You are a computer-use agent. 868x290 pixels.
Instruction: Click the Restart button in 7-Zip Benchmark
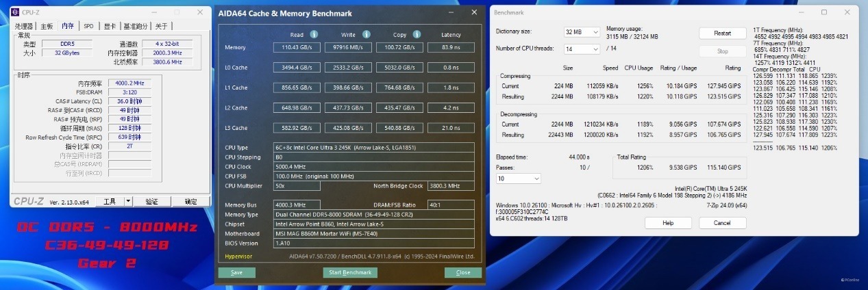pos(722,33)
